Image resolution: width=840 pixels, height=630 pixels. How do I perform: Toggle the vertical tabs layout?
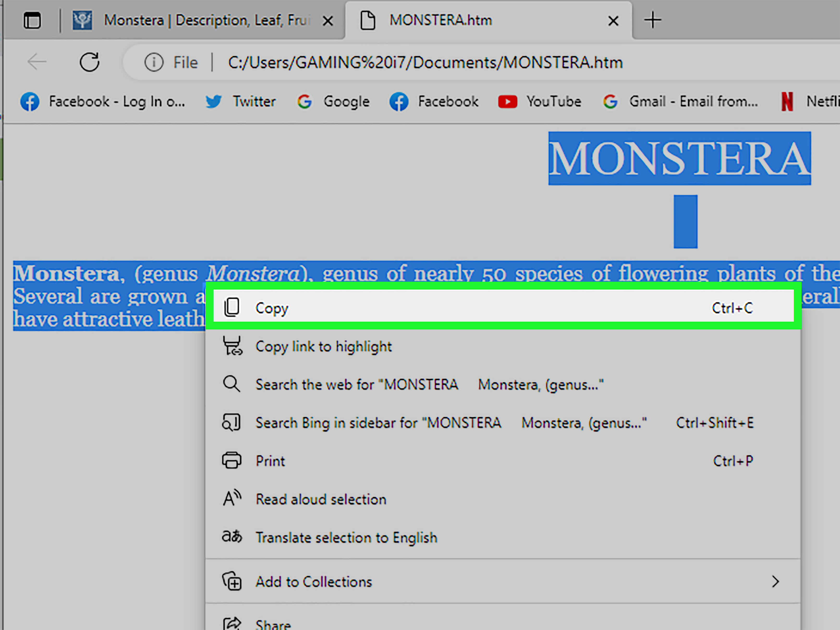[32, 20]
